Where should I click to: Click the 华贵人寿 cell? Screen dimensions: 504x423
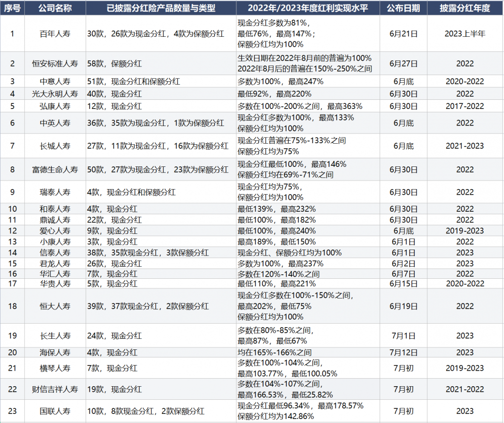point(55,283)
